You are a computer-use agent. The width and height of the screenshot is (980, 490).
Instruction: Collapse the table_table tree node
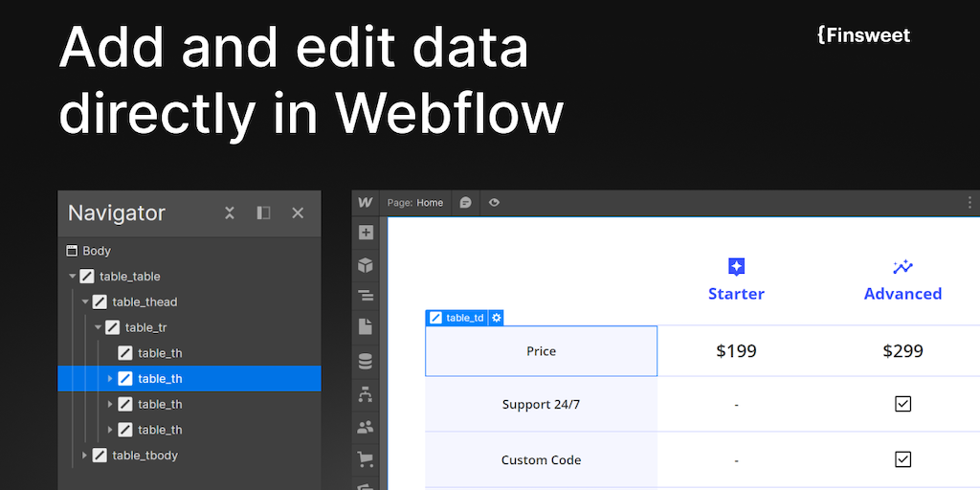pyautogui.click(x=73, y=277)
